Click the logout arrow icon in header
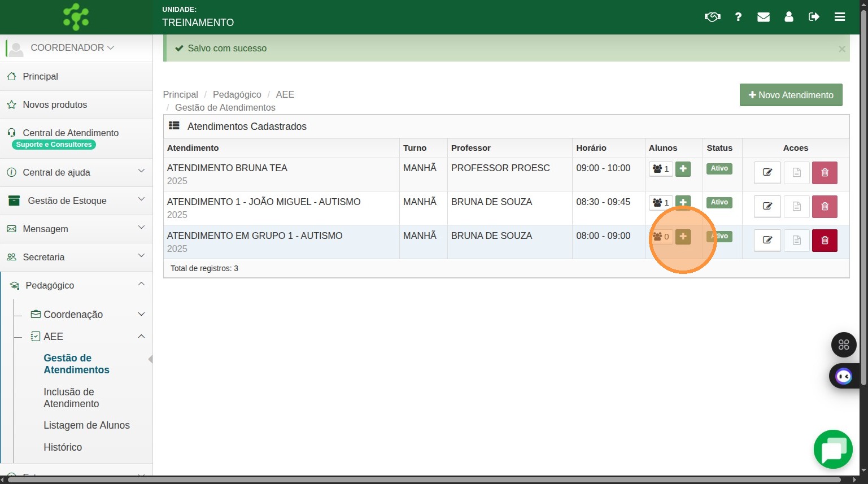The height and width of the screenshot is (484, 868). pos(814,17)
